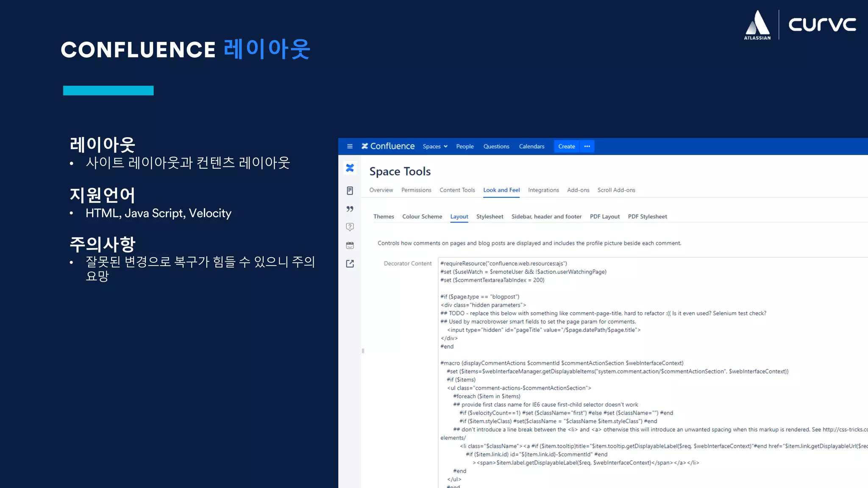The height and width of the screenshot is (488, 868).
Task: Click the '#if ($page.type == "blogpost")' line
Action: 480,297
